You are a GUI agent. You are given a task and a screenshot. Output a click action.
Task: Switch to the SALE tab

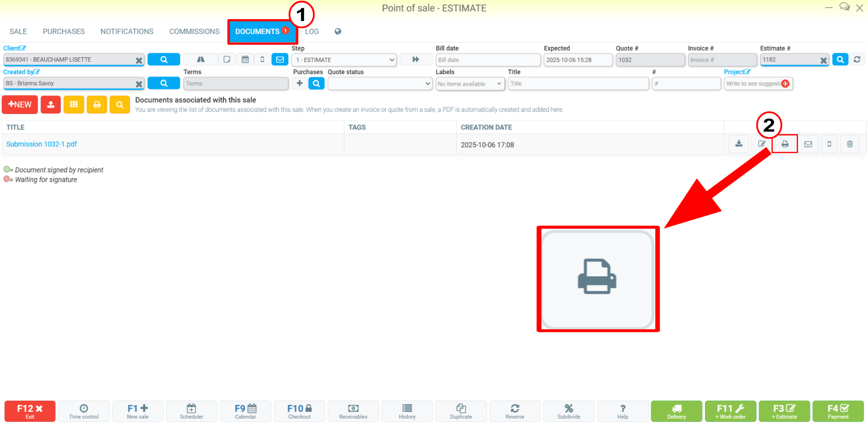pos(18,31)
